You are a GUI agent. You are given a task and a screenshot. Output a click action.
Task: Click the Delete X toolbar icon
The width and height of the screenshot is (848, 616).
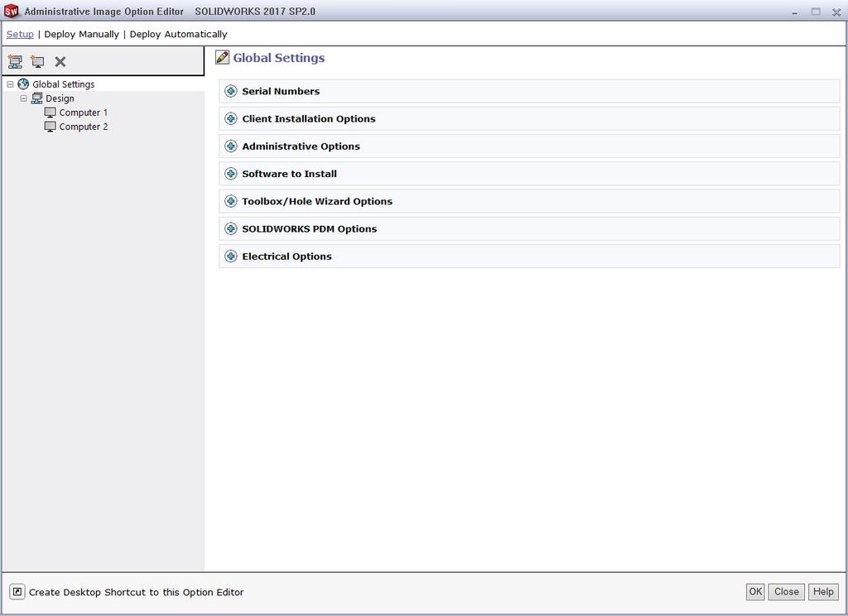pyautogui.click(x=60, y=61)
